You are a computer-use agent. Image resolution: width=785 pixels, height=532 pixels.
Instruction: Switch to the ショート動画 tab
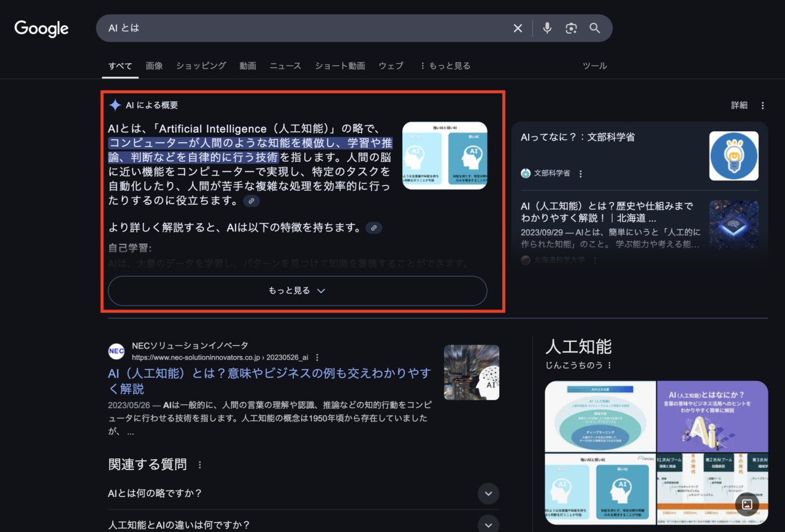[x=340, y=66]
